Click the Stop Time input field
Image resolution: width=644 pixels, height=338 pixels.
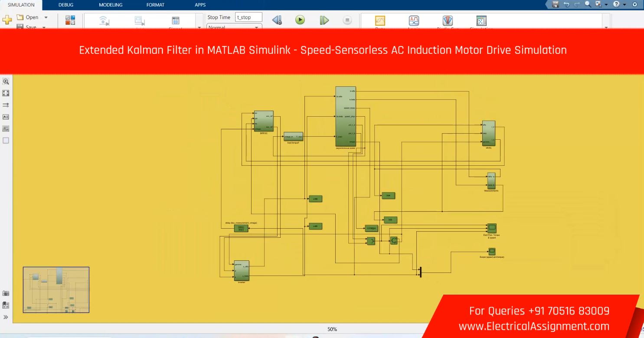point(248,17)
